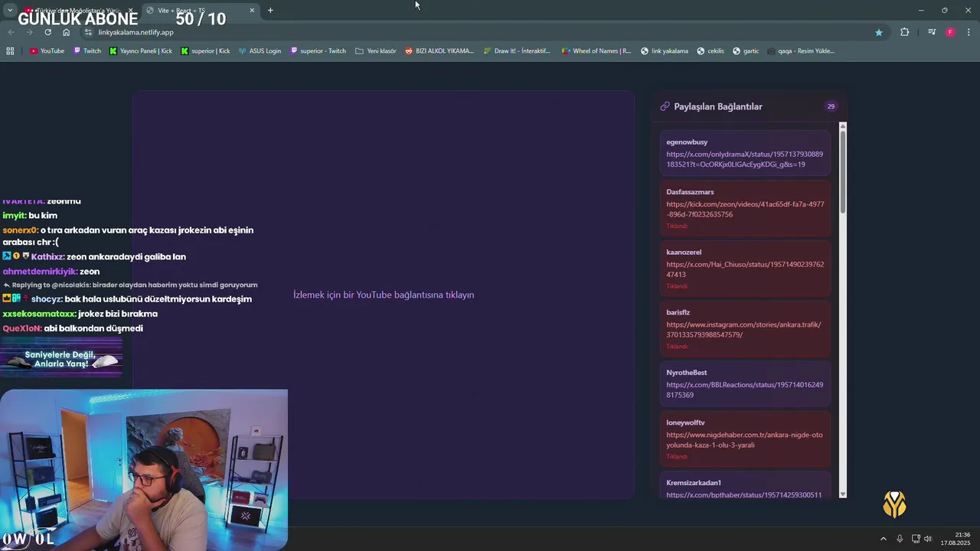Screen dimensions: 980x551
Task: Open the ASUS Login bookmark
Action: 260,51
